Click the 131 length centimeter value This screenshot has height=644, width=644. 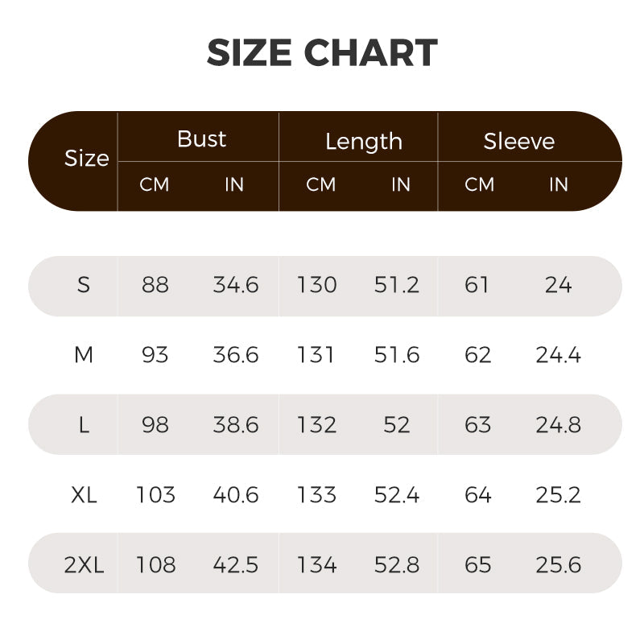[317, 355]
